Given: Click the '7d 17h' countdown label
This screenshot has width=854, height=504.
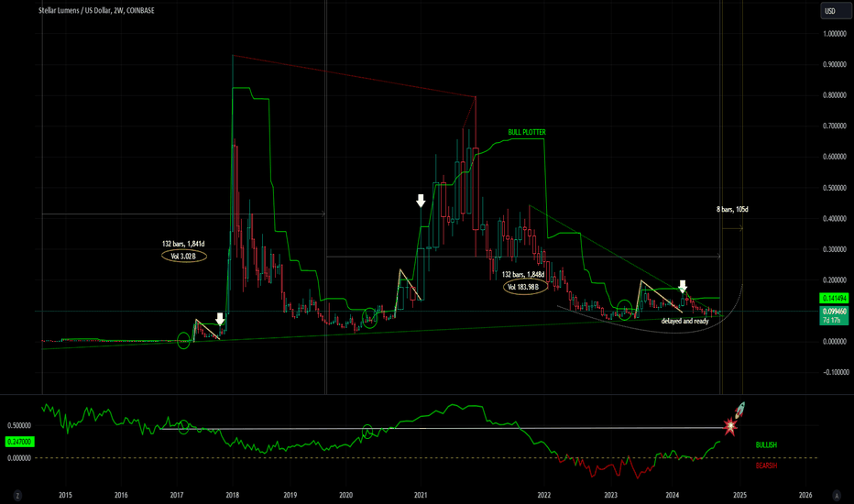Looking at the screenshot, I should point(834,321).
